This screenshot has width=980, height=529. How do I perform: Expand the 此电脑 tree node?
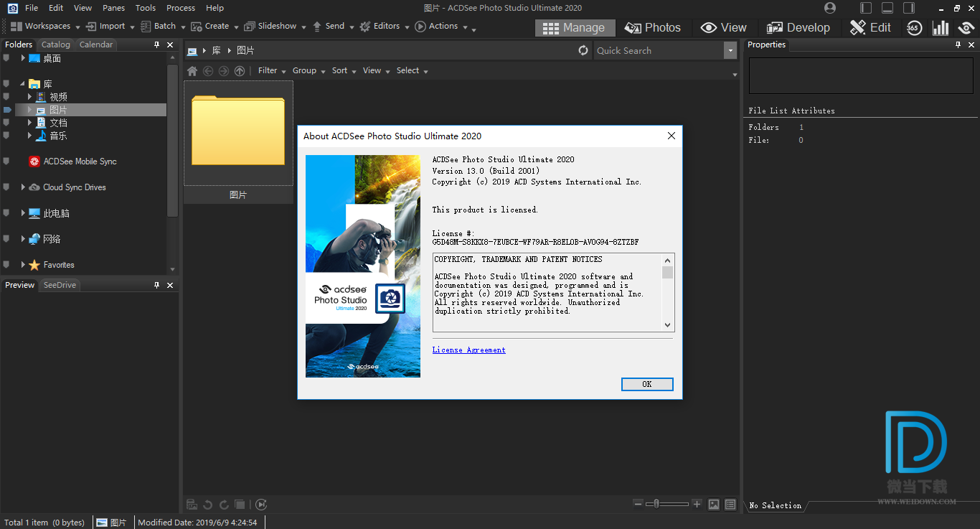[23, 213]
